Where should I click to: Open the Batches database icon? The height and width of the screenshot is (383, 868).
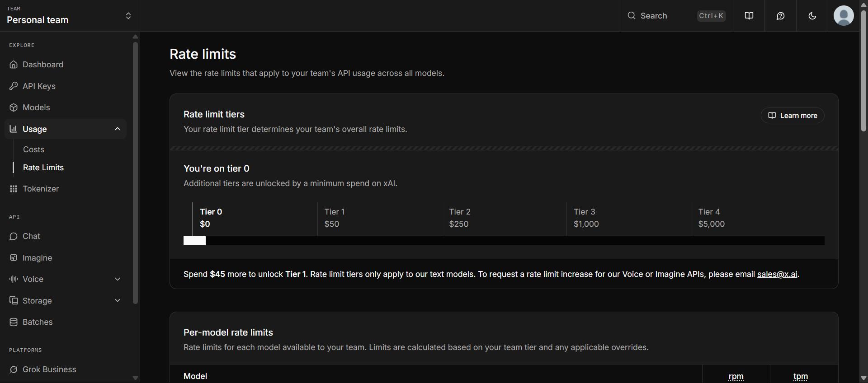pyautogui.click(x=14, y=322)
